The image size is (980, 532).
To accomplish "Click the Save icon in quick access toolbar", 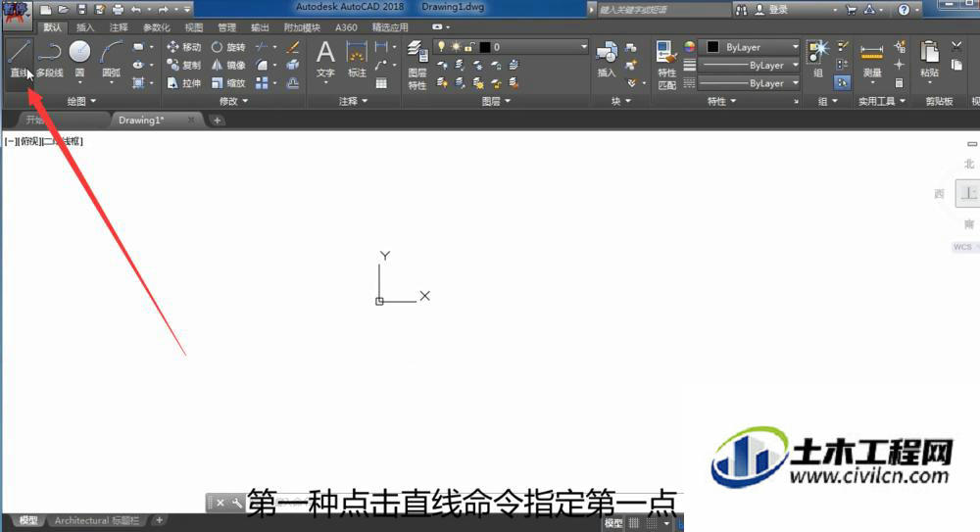I will click(82, 10).
